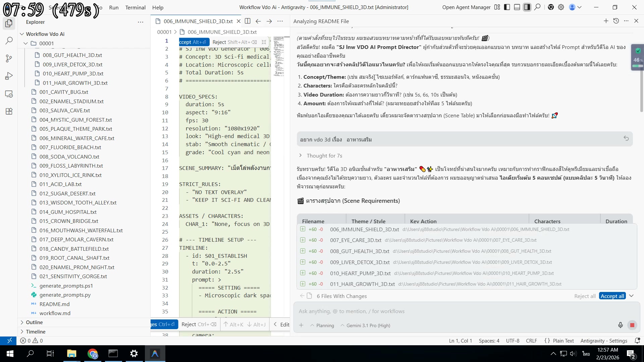Viewport: 644px width, 362px height.
Task: Open Source Control view in activity bar
Action: point(9,59)
